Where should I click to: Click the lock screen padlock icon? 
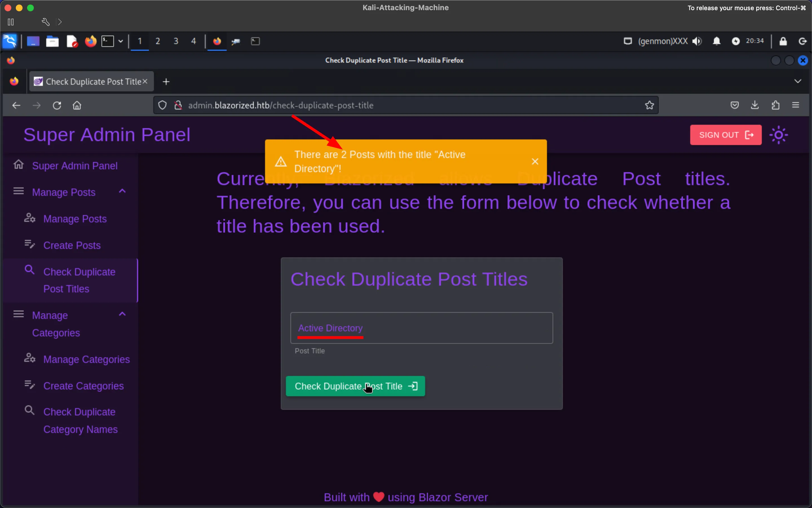tap(783, 41)
